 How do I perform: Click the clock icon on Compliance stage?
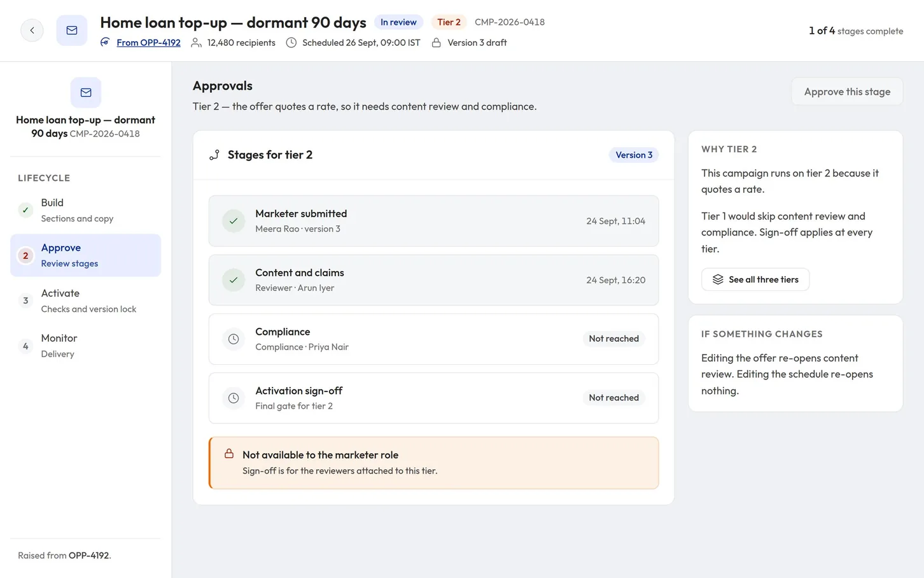pos(234,339)
